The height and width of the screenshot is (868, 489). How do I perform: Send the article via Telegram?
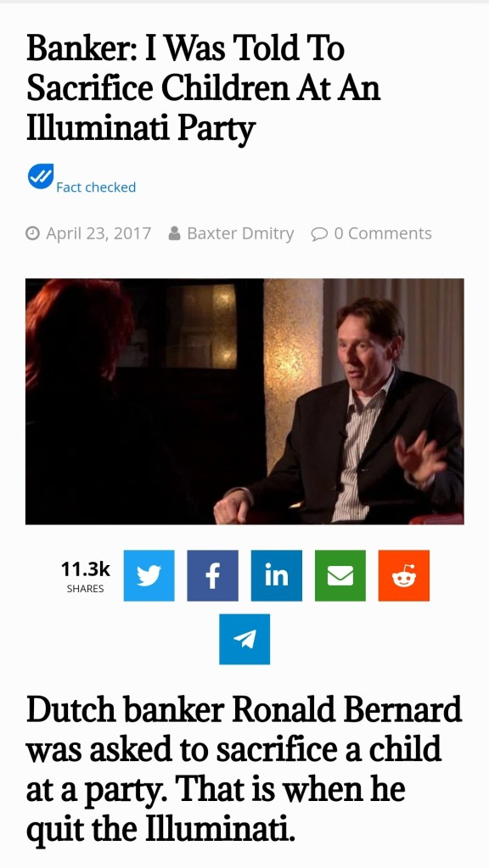tap(244, 639)
